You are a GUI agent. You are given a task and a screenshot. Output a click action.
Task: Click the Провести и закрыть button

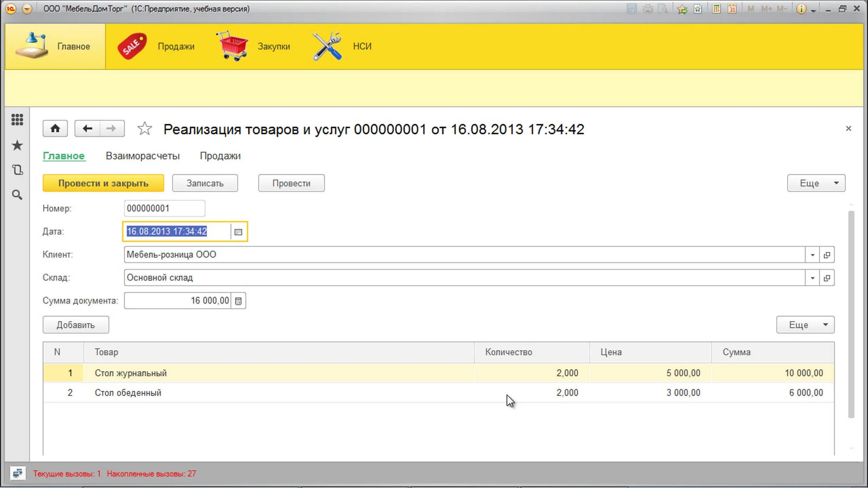[x=103, y=183]
